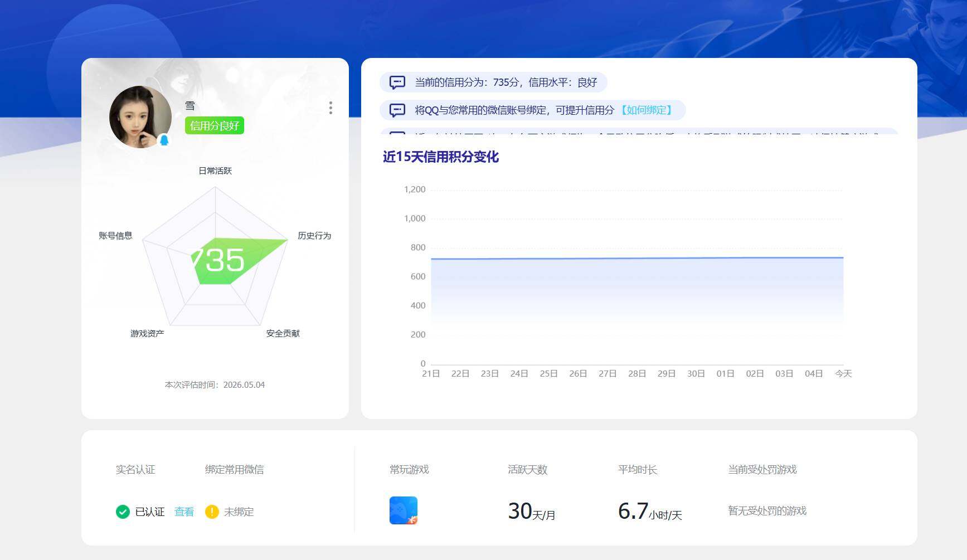Click the 安全贡献 radar label
Screen dimensions: 967x560
pyautogui.click(x=283, y=334)
